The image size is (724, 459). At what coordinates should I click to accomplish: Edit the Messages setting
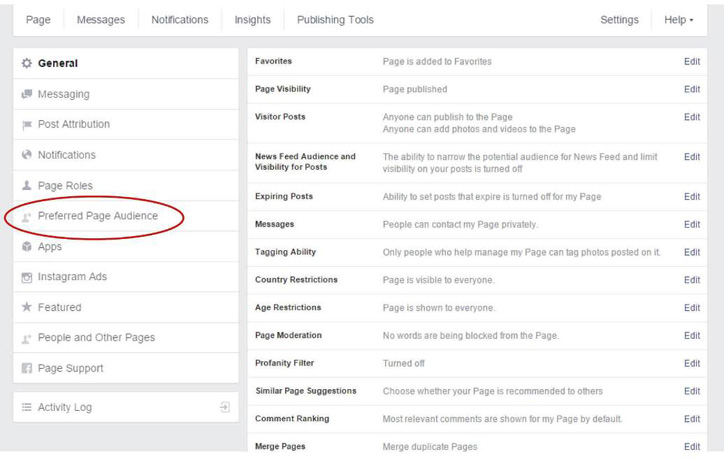pos(692,224)
